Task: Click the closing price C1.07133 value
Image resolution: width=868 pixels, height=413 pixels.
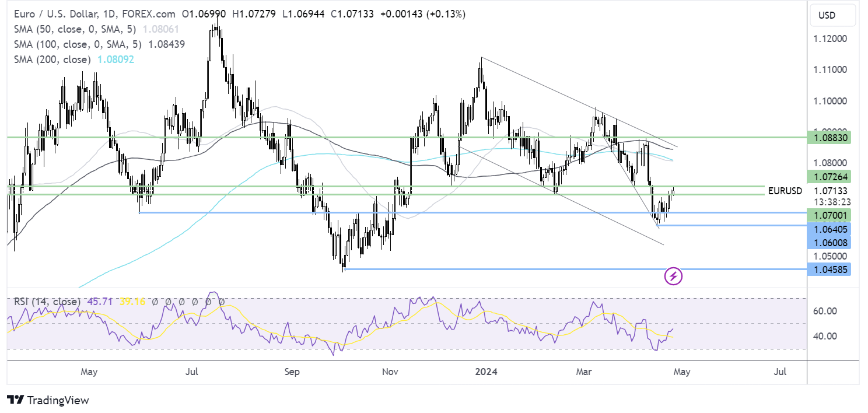Action: [353, 14]
